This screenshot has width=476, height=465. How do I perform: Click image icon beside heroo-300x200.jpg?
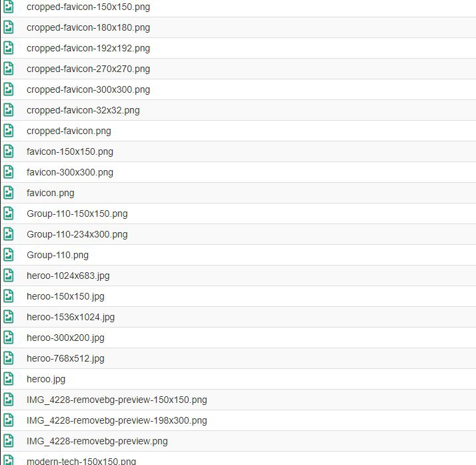coord(9,337)
